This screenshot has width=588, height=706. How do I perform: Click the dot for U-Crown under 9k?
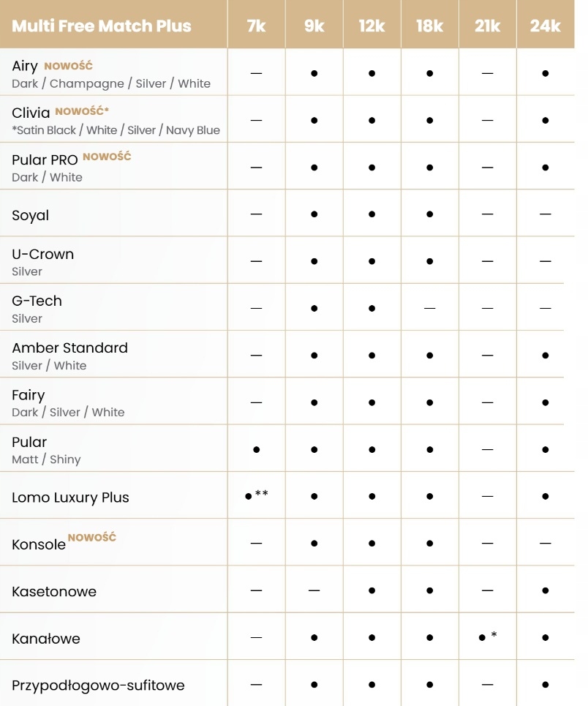coord(314,261)
